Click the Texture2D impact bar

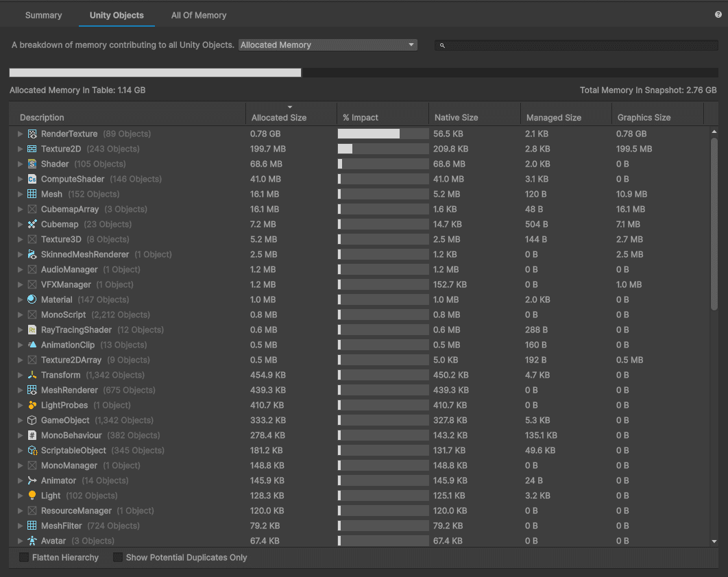point(383,149)
